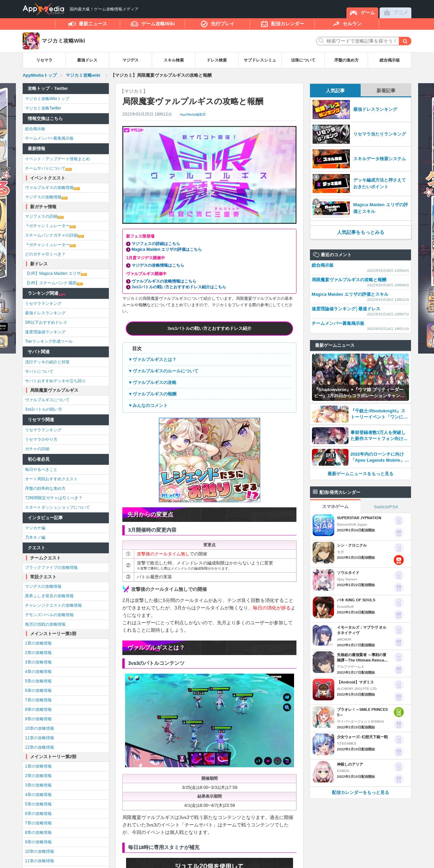The width and height of the screenshot is (434, 868).
Task: Open sidebar link 3vs3バトルの戦い方
Action: (x=43, y=409)
